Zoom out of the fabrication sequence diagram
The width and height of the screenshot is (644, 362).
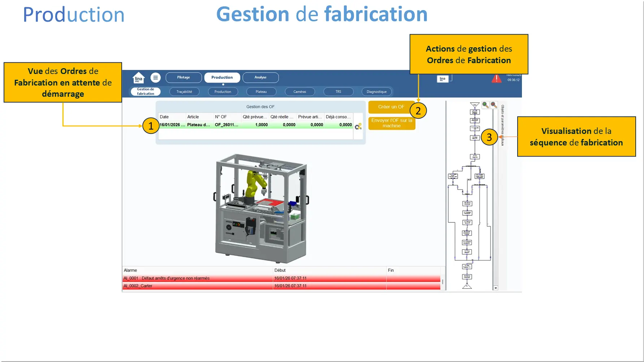click(494, 105)
